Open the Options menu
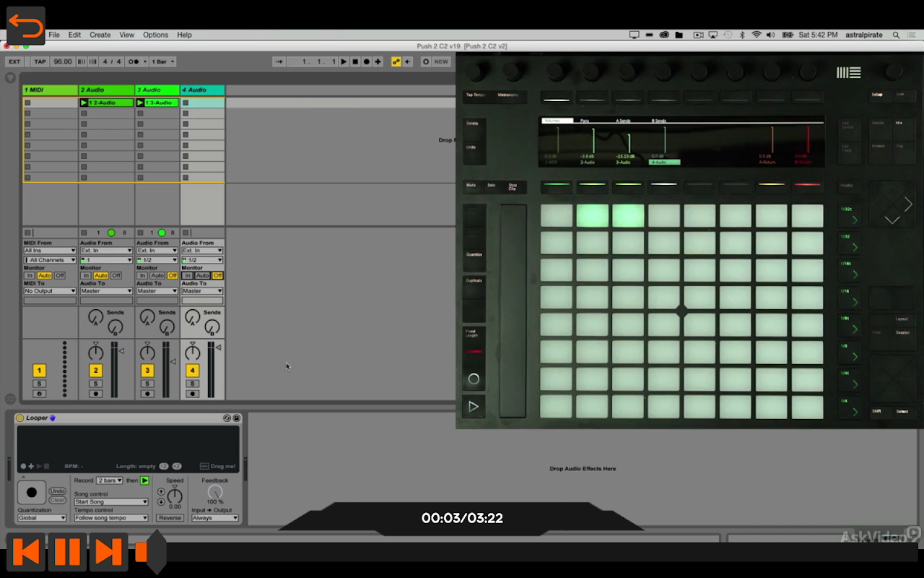Viewport: 924px width, 578px height. tap(155, 35)
